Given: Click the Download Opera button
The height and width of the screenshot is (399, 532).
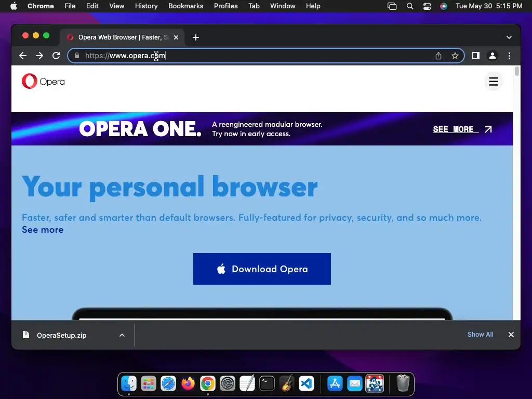Looking at the screenshot, I should [262, 269].
